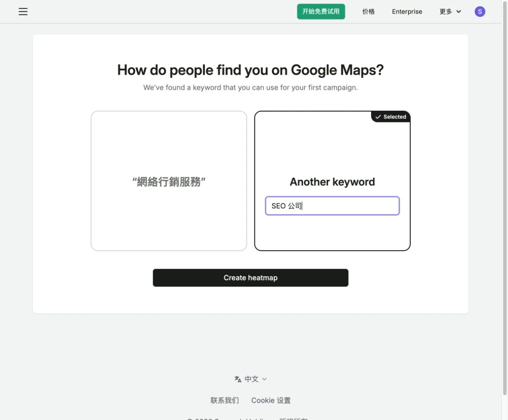Click the keyword input with SEO 公司
This screenshot has height=420, width=508.
(x=332, y=206)
